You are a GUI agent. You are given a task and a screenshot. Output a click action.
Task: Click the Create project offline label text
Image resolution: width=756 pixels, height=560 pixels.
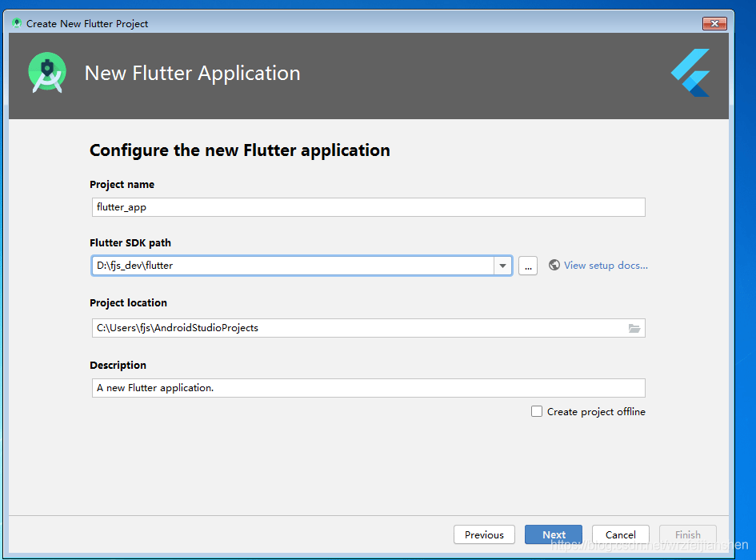click(596, 411)
